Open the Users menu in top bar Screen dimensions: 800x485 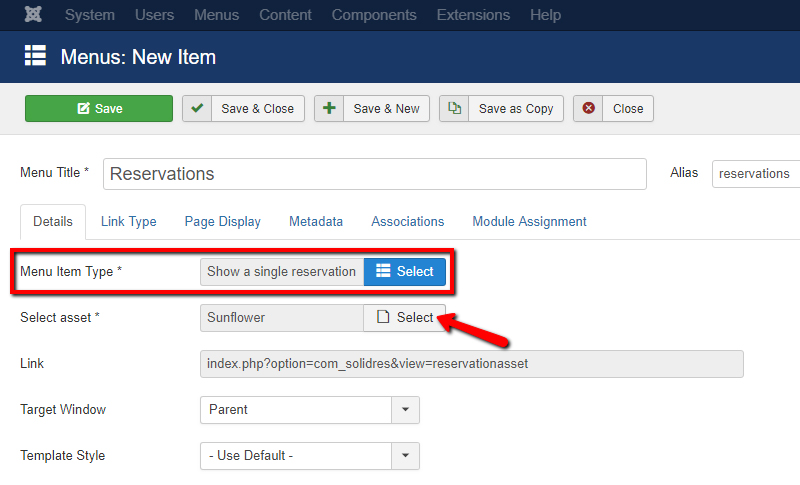154,15
